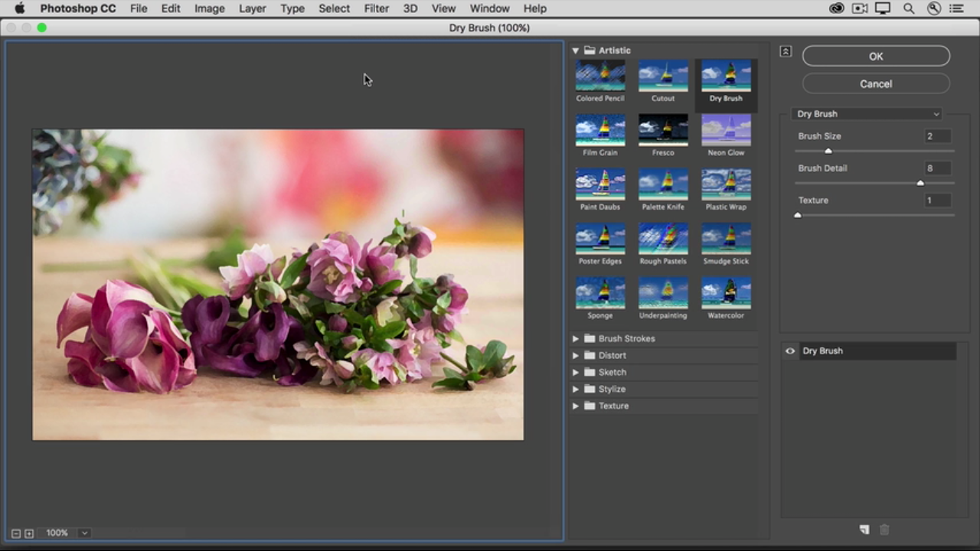
Task: Click the Brush Detail slider handle
Action: [920, 183]
